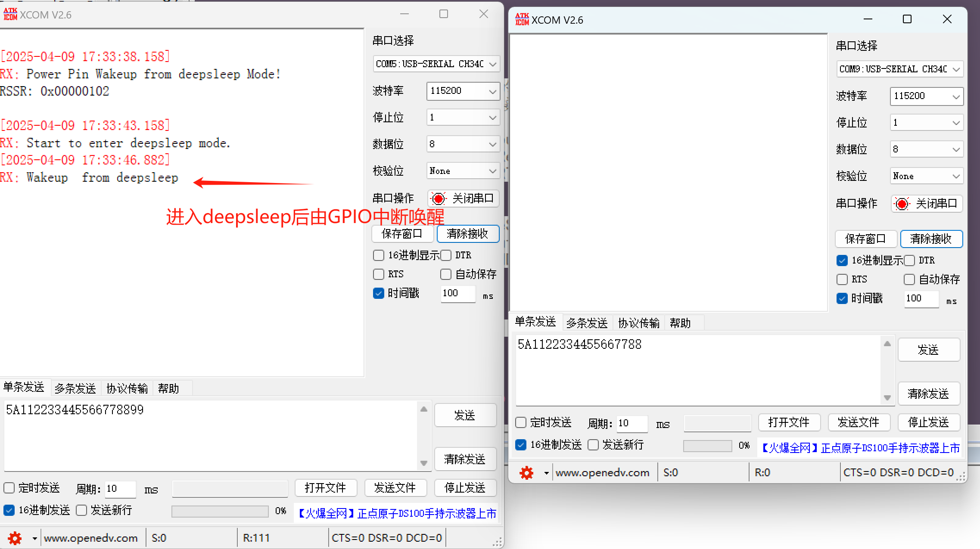Screen dimensions: 980x549
Task: Click progress bar next to 0% in left window
Action: tap(220, 511)
